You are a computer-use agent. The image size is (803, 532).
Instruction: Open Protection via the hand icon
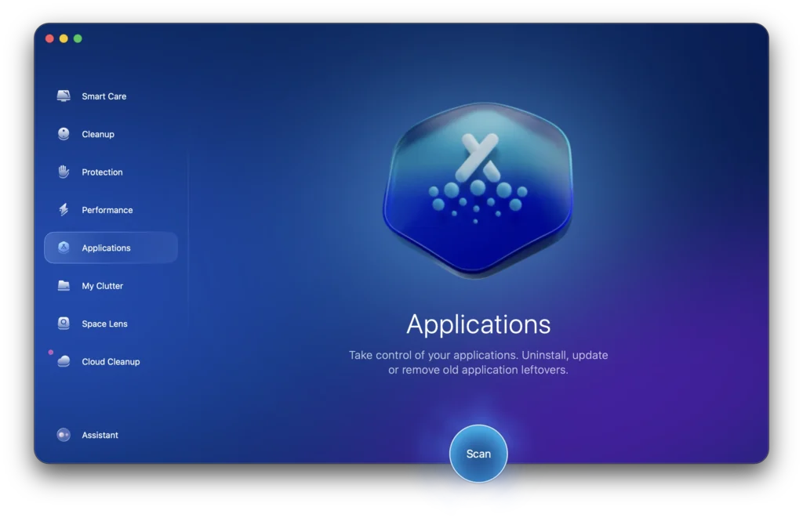(64, 172)
